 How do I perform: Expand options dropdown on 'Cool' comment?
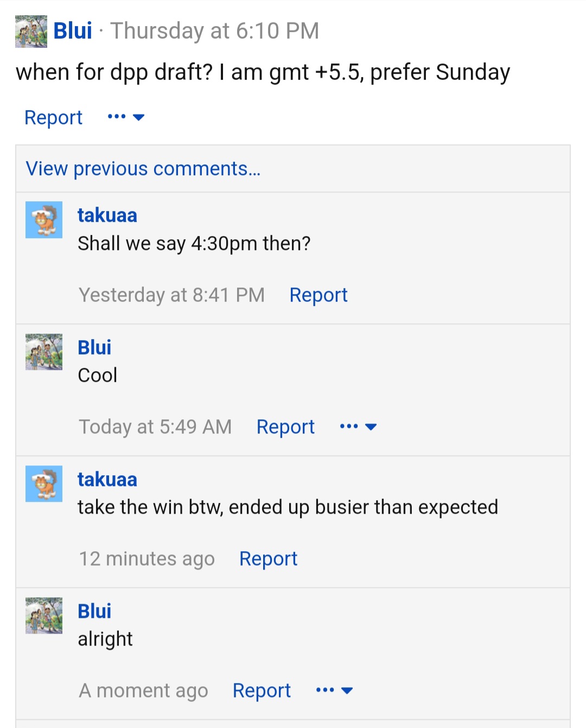click(x=358, y=427)
